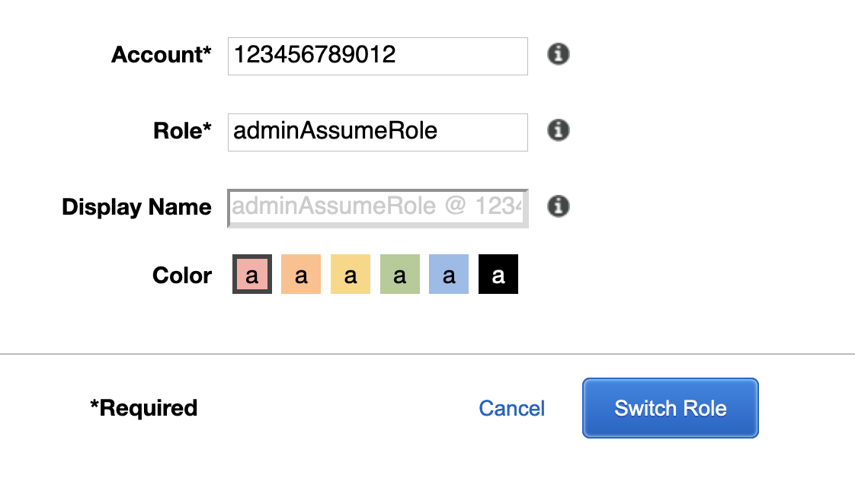The height and width of the screenshot is (504, 855).
Task: Click the Cancel link
Action: pos(511,408)
